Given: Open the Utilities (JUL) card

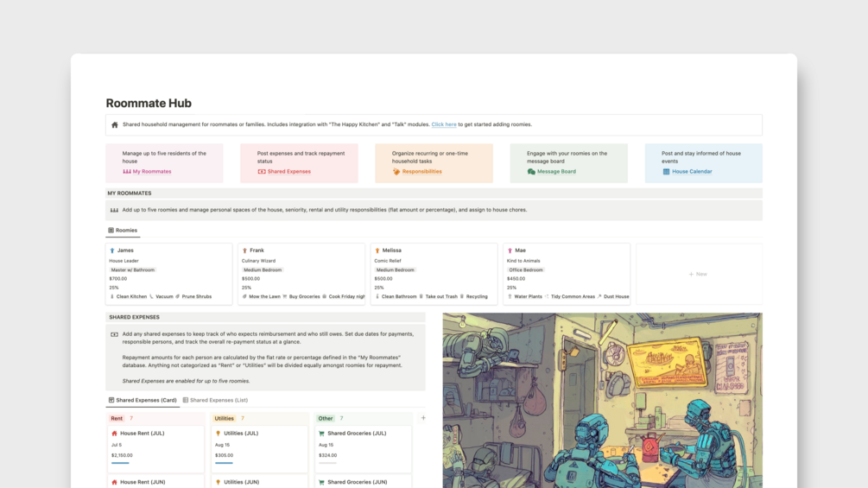Looking at the screenshot, I should [x=259, y=449].
